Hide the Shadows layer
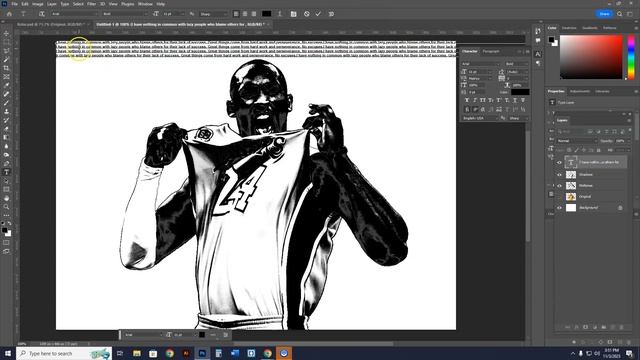The width and height of the screenshot is (640, 360). [x=560, y=175]
